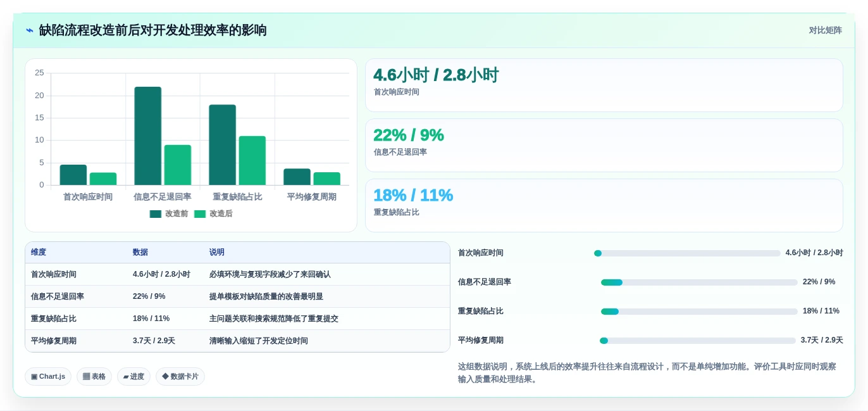Click the 首次响应时间 chart axis label
The height and width of the screenshot is (411, 868).
pyautogui.click(x=88, y=197)
